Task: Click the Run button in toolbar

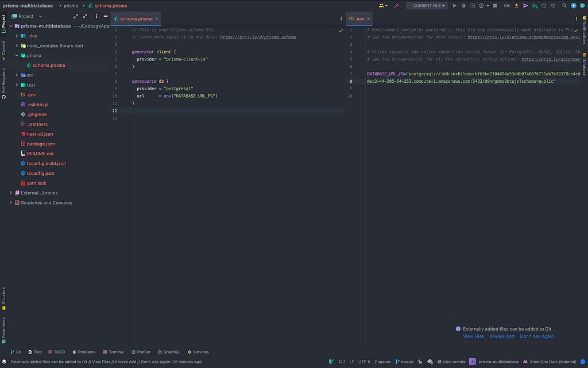Action: click(455, 6)
